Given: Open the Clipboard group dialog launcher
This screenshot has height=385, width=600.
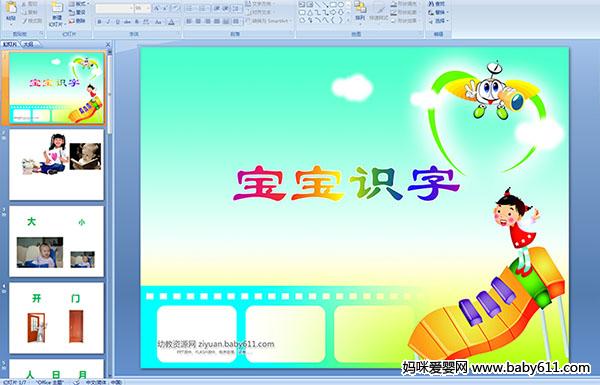Looking at the screenshot, I should 41,34.
